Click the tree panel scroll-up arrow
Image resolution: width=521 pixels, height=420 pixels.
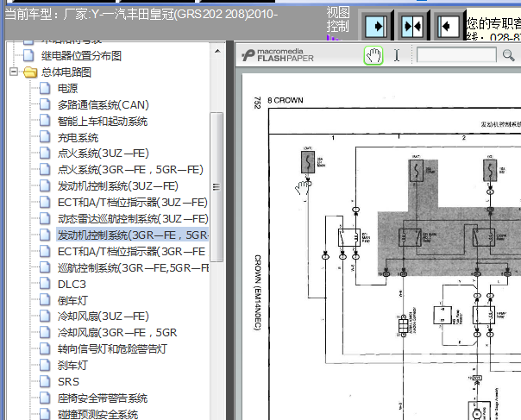217,51
